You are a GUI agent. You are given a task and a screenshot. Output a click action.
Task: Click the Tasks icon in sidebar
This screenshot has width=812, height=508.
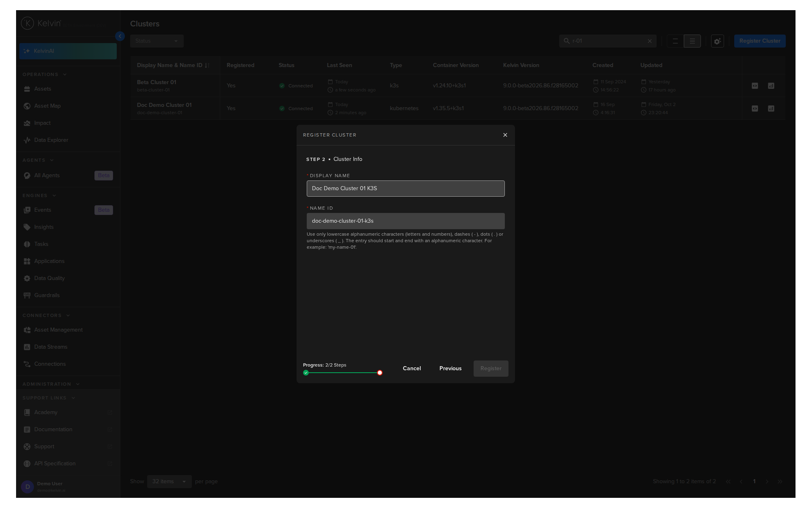pyautogui.click(x=27, y=244)
